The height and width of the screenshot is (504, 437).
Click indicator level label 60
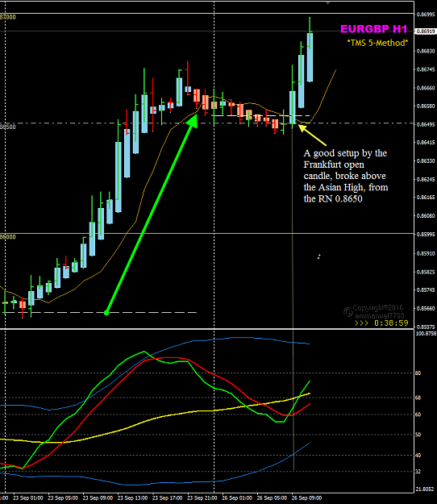click(x=418, y=414)
